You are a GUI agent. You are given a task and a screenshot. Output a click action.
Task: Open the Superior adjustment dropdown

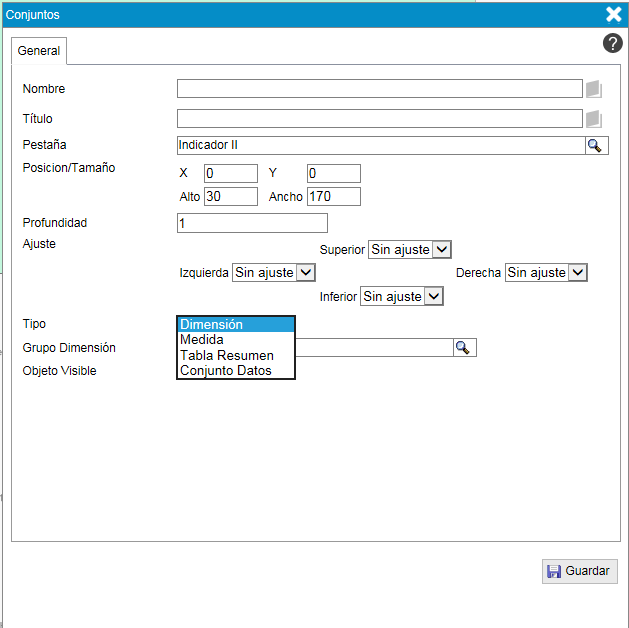click(410, 250)
